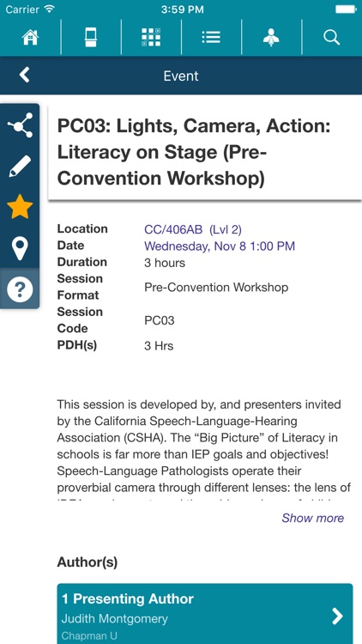The image size is (362, 644).
Task: Open Presenting Author chevron arrow
Action: (337, 616)
